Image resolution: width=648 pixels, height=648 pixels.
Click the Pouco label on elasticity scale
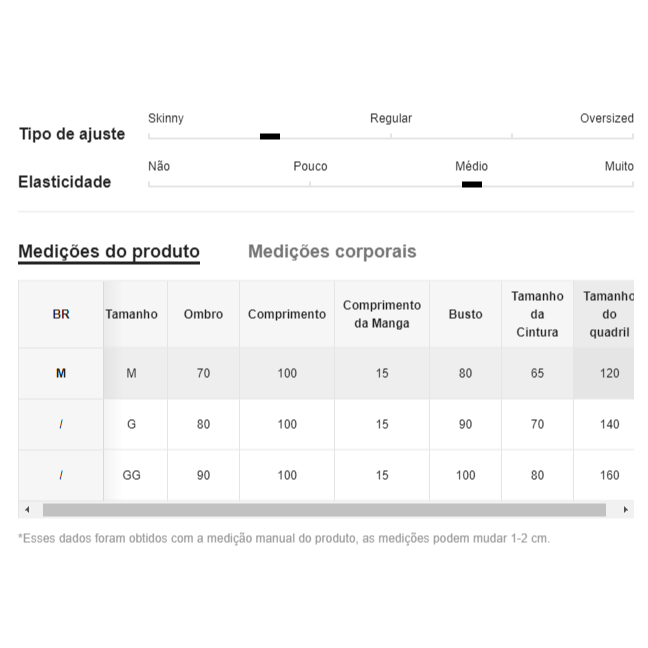tap(310, 166)
